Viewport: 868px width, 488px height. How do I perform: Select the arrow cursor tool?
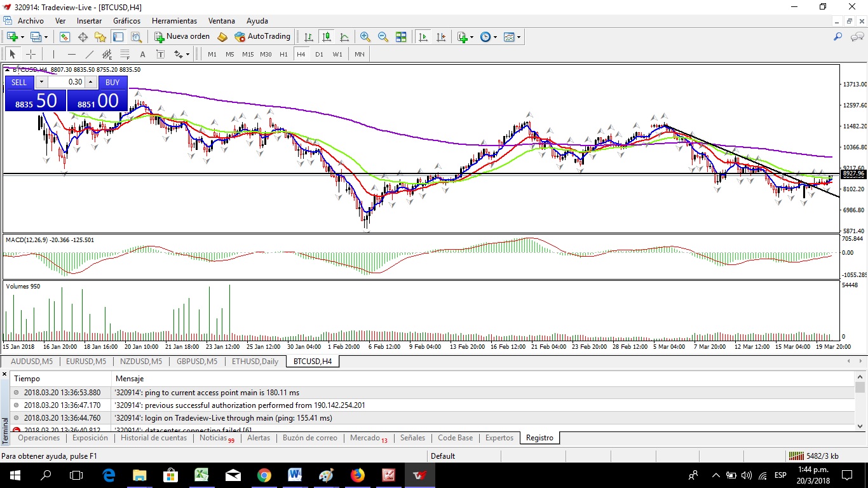coord(12,54)
